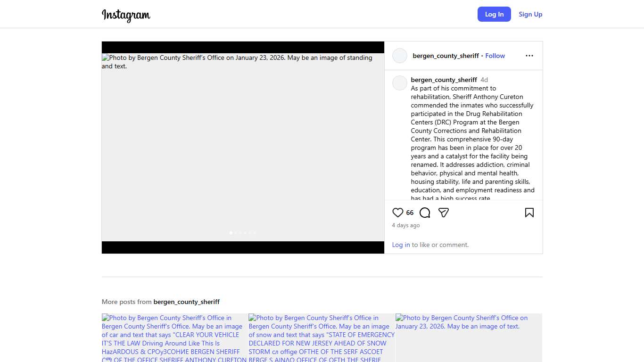Image resolution: width=644 pixels, height=362 pixels.
Task: Open the three-dot more options menu
Action: click(x=529, y=56)
